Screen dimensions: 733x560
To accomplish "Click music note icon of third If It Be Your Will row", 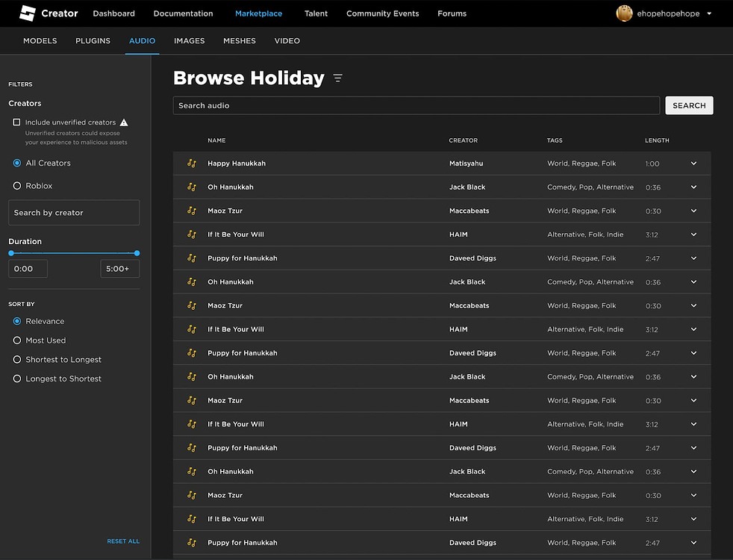I will pos(192,424).
